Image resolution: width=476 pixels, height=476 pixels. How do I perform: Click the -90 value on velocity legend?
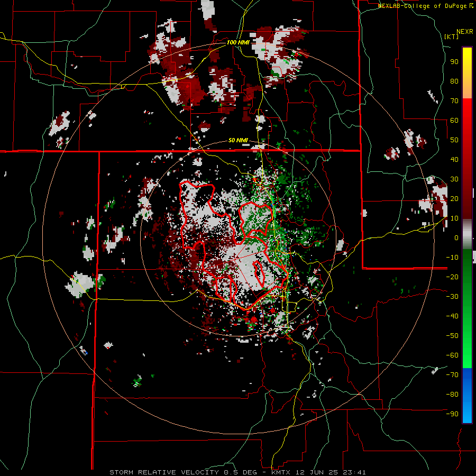pos(452,414)
